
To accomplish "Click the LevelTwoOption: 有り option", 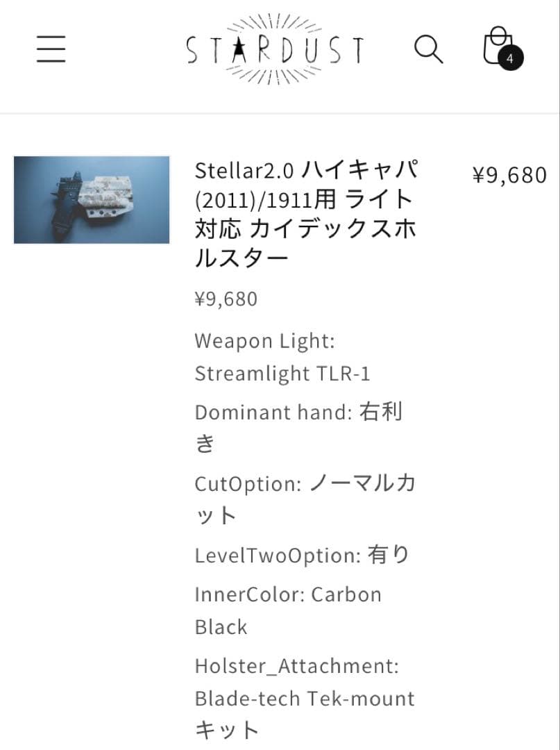I will click(303, 554).
